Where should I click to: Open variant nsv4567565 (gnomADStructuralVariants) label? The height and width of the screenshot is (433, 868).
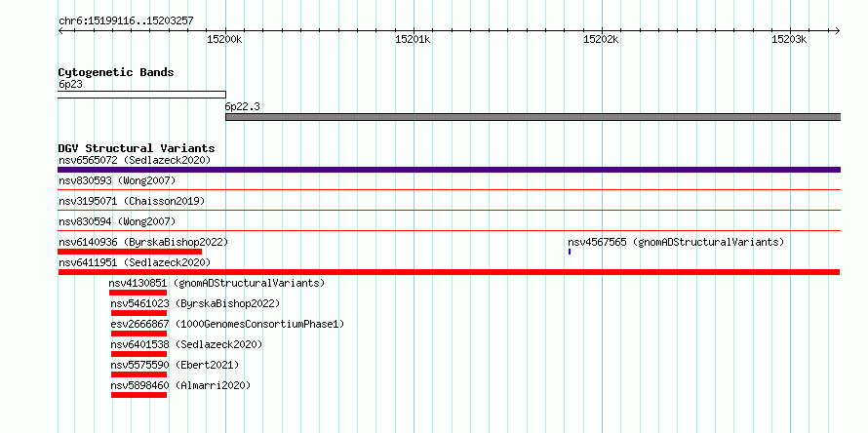point(676,242)
